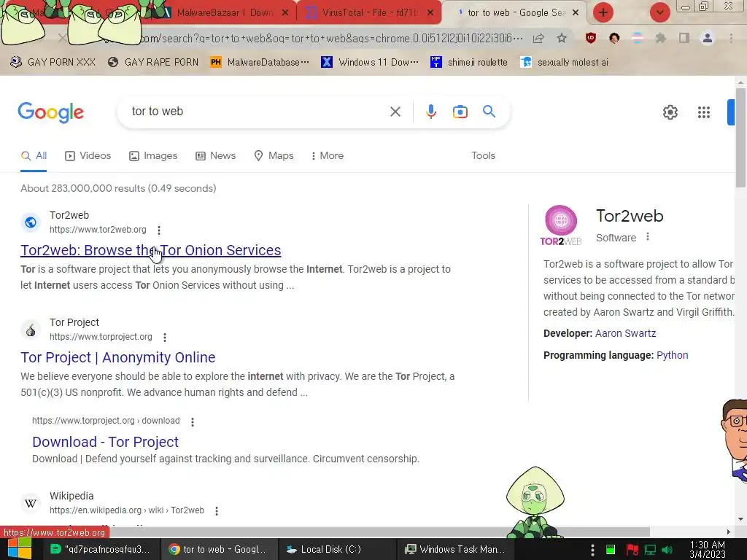
Task: Click the Chrome address bar URL
Action: click(x=332, y=38)
